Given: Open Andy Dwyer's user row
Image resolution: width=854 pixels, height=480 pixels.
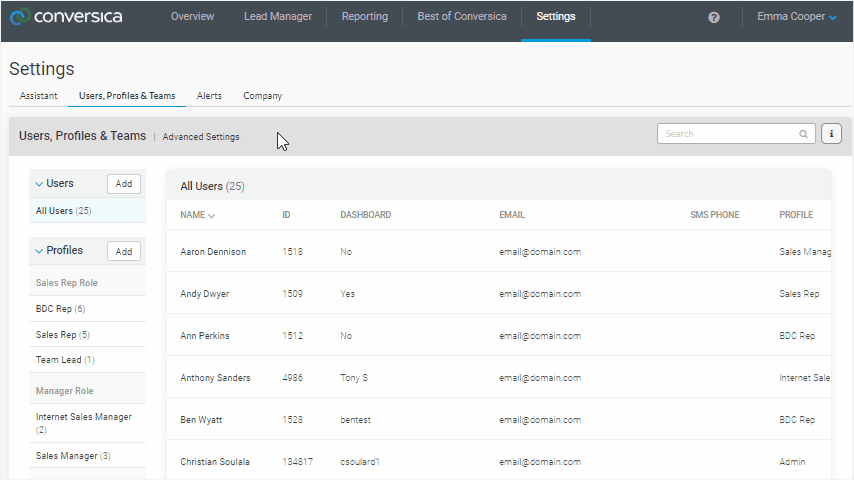Looking at the screenshot, I should [205, 294].
